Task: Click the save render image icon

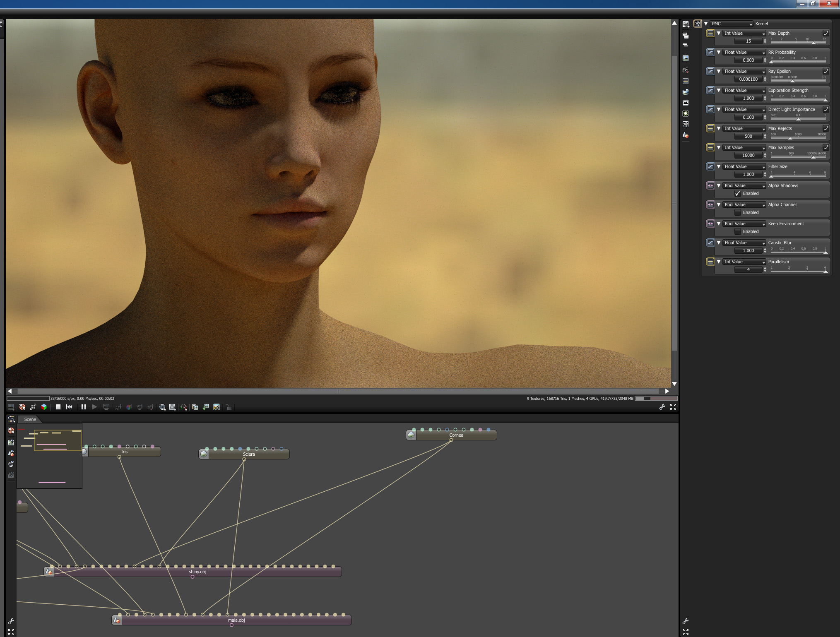Action: (x=206, y=407)
